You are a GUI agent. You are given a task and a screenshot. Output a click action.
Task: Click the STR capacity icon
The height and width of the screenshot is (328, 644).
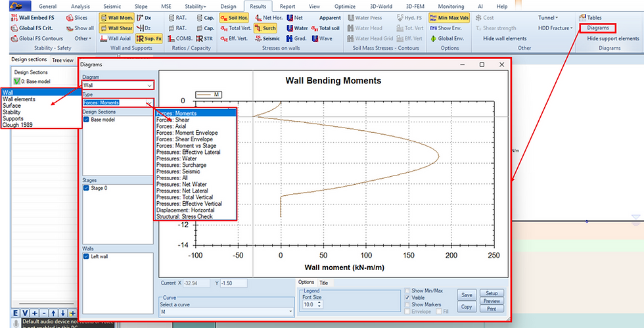[200, 38]
